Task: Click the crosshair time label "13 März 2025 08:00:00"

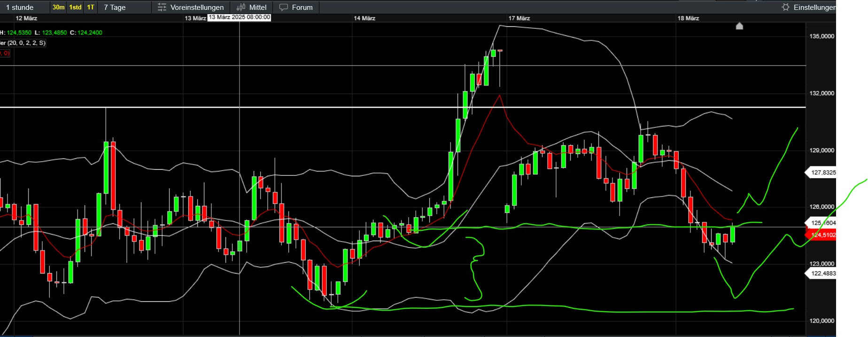Action: (240, 17)
